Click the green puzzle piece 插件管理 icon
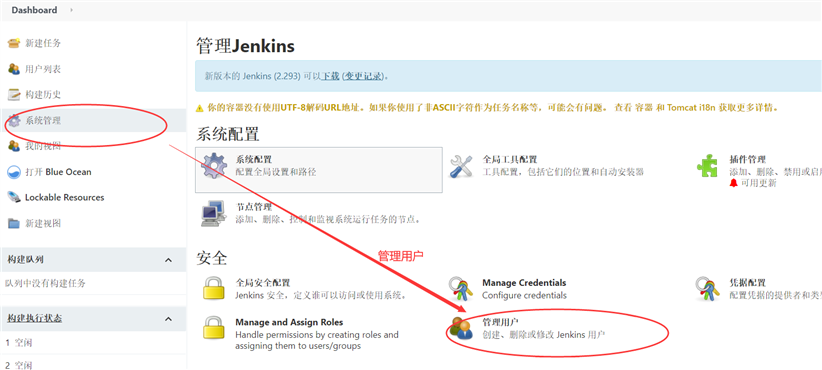The image size is (822, 370). click(708, 166)
